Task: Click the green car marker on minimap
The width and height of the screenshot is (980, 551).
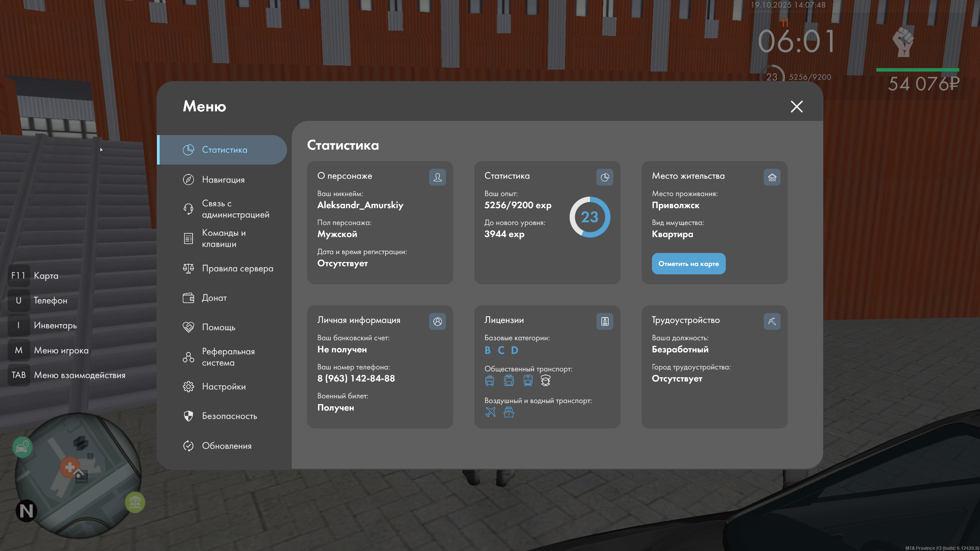Action: point(22,447)
